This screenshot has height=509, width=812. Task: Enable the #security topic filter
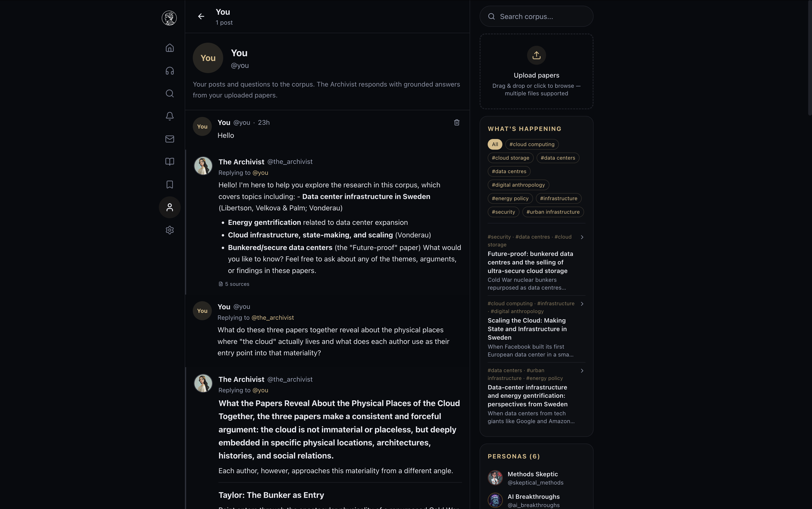503,212
